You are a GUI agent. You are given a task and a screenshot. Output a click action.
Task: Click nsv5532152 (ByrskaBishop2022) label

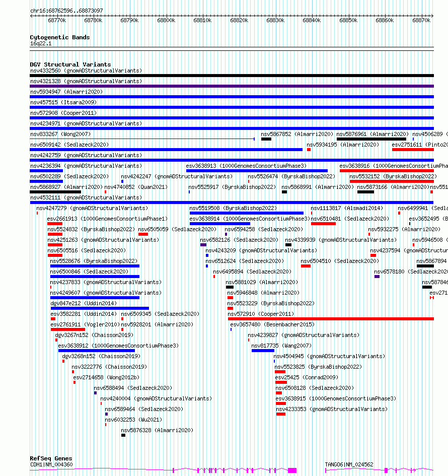pyautogui.click(x=393, y=177)
